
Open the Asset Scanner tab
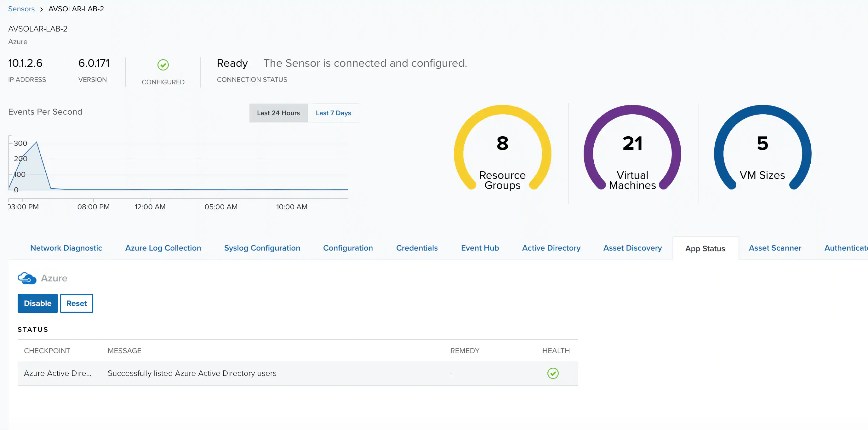[775, 248]
